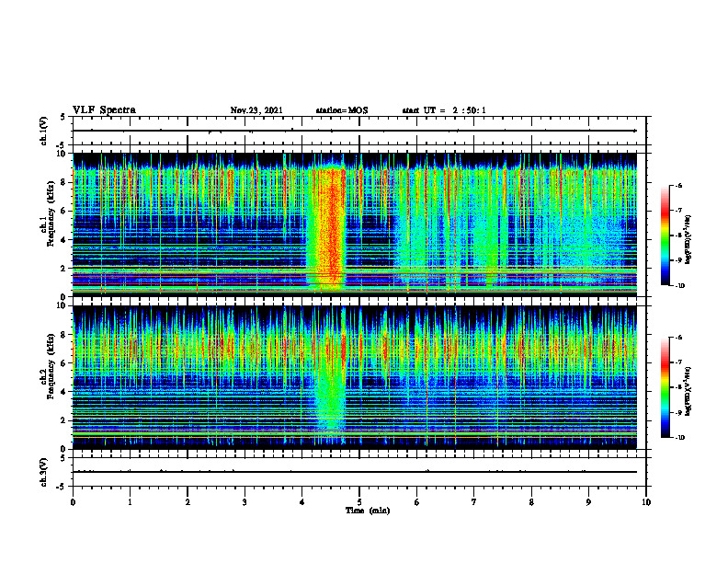Viewport: 728px width, 563px height.
Task: Click the ch.1 spectrogram color scale bar
Action: pos(665,236)
